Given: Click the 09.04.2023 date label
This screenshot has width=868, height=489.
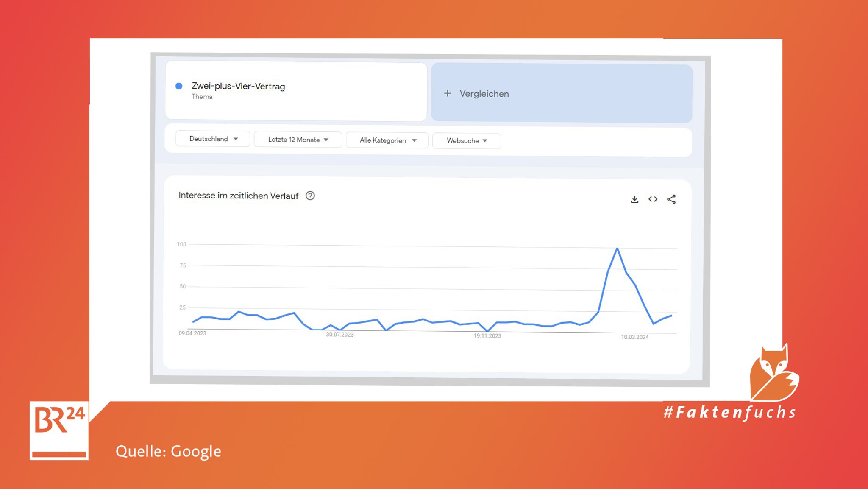Looking at the screenshot, I should pos(192,333).
